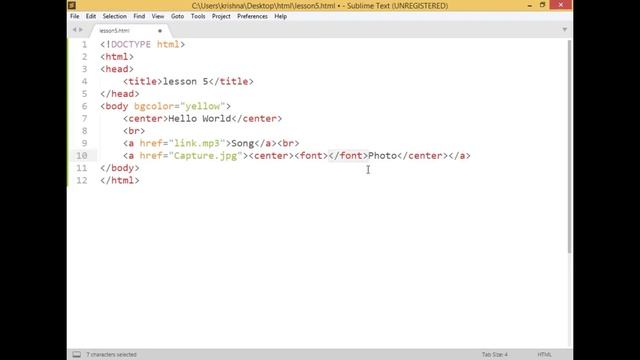
Task: Click the "link.mp3" href value
Action: coord(197,143)
